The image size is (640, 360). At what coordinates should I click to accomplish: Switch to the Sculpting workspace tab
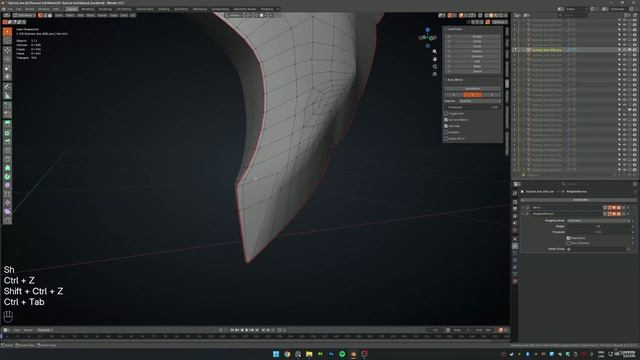[x=105, y=9]
